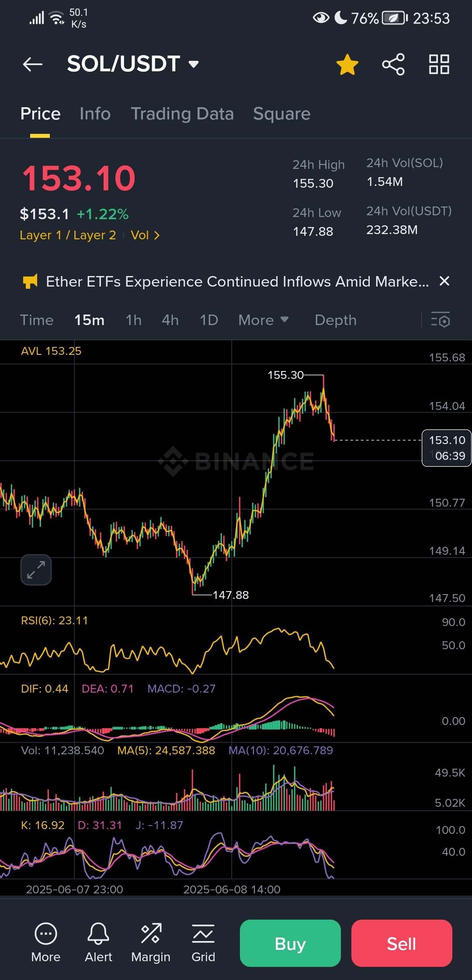Open Margin trading

(x=151, y=943)
